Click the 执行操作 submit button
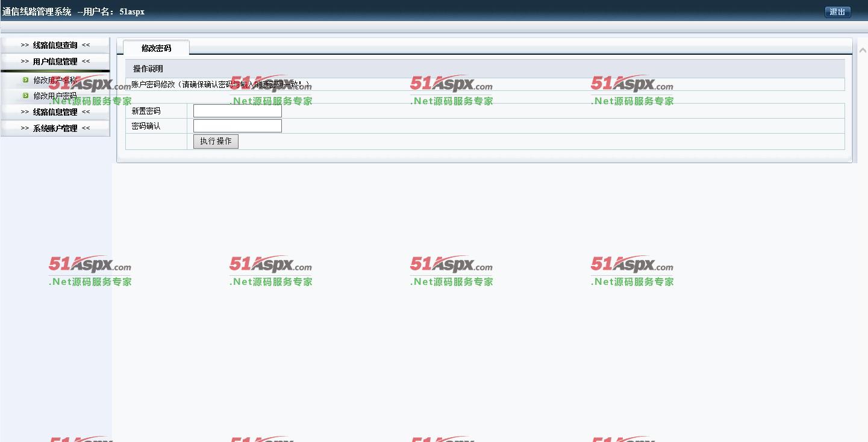Viewport: 868px width, 442px height. pos(216,142)
